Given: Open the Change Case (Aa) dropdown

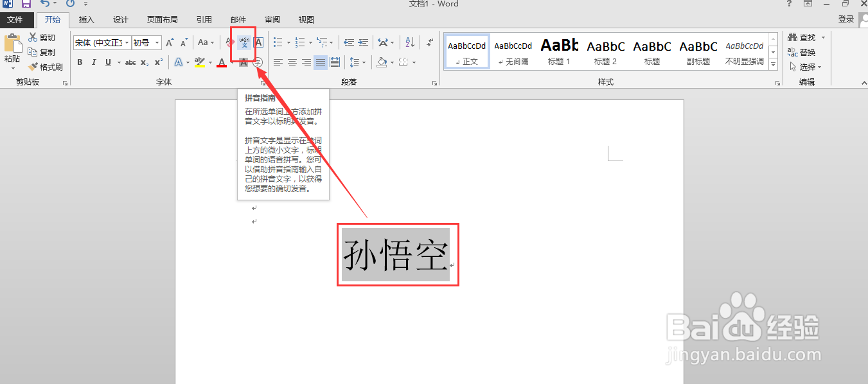Looking at the screenshot, I should coord(206,43).
